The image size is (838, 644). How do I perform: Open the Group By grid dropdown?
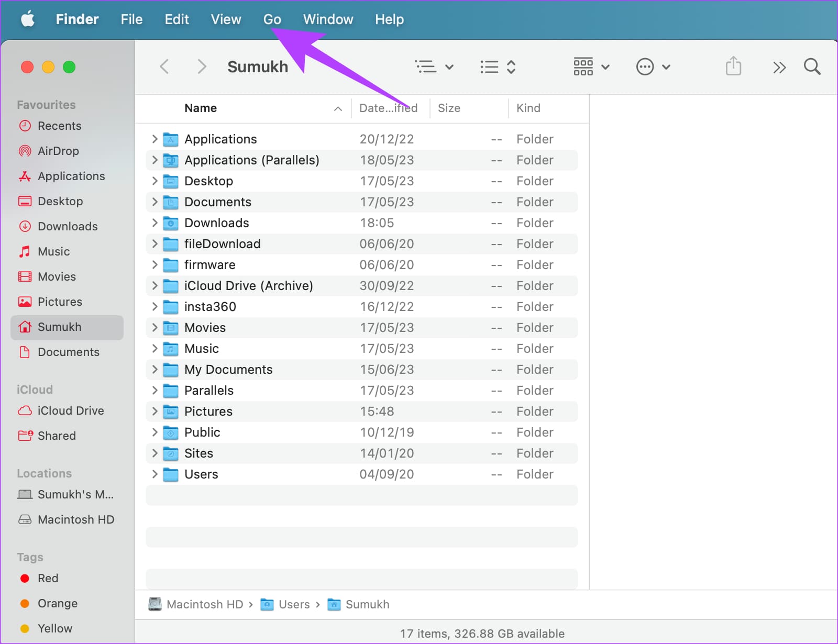coord(591,67)
